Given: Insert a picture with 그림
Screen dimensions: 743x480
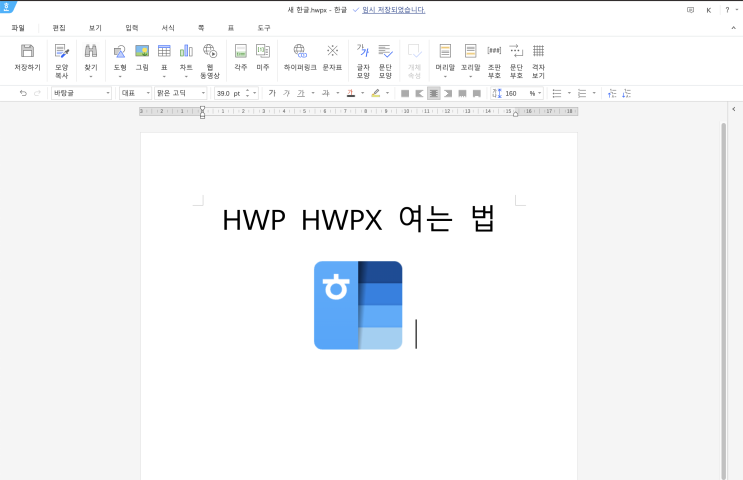Looking at the screenshot, I should pos(142,57).
